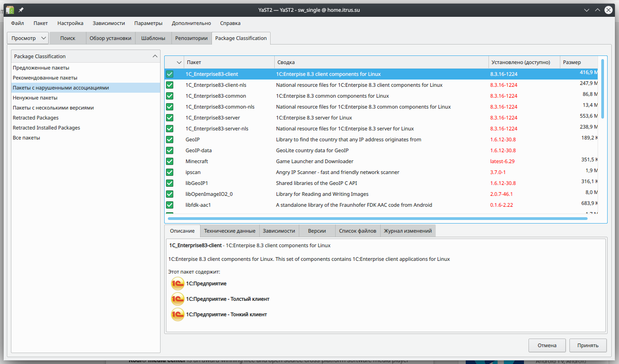The height and width of the screenshot is (364, 619).
Task: Select Пакеты с несколькими версиями
Action: coord(86,108)
